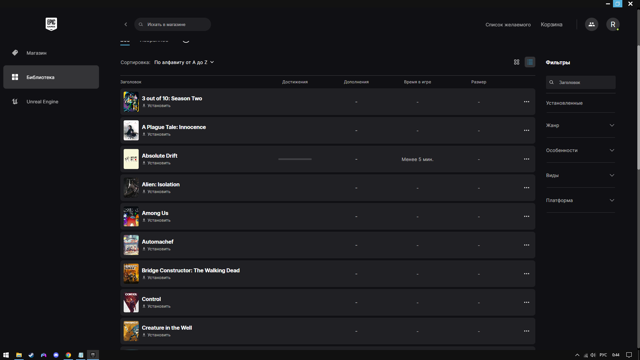
Task: Open Bridge Constructor: The Walking Dead cover
Action: coord(131,273)
